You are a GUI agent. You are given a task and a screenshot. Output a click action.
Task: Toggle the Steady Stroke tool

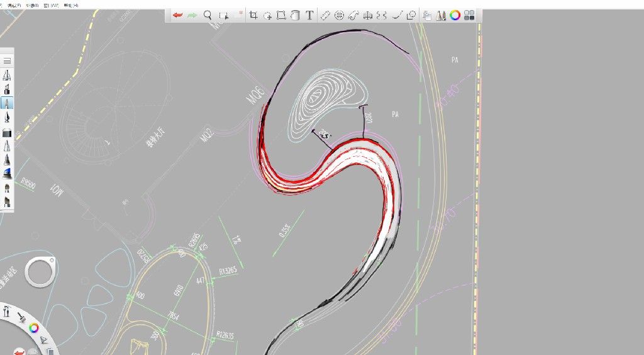(x=397, y=16)
